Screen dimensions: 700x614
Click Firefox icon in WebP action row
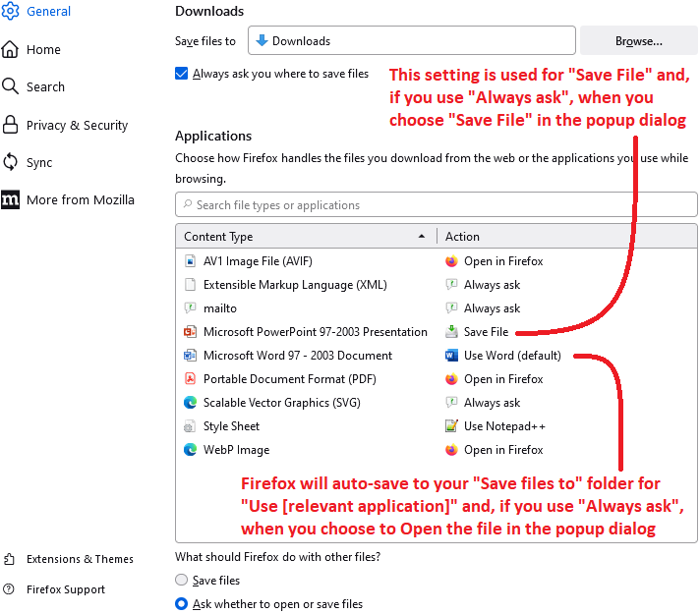click(451, 450)
